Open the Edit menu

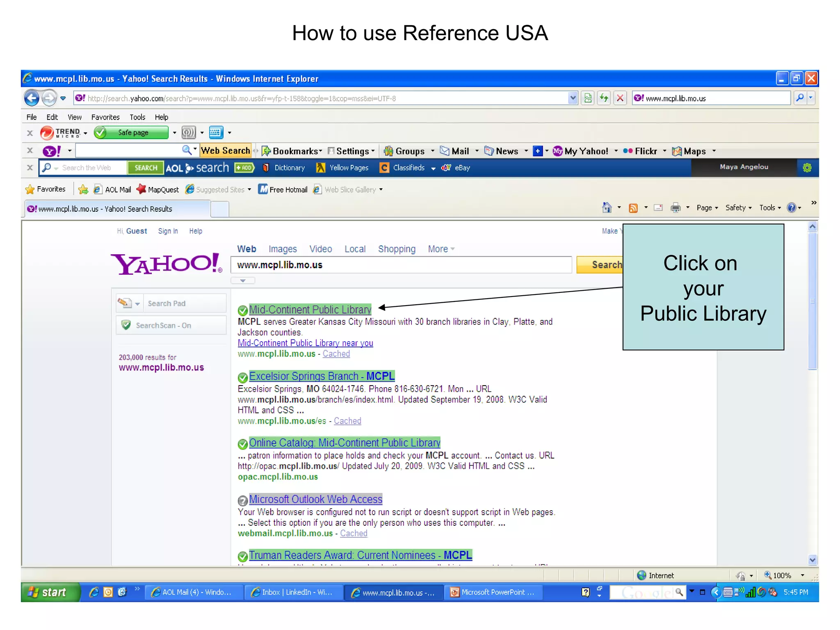coord(52,117)
